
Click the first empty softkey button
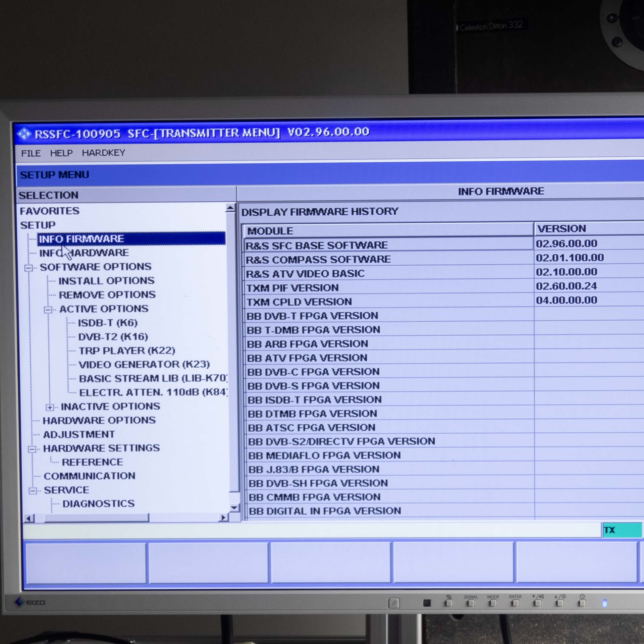(86, 563)
